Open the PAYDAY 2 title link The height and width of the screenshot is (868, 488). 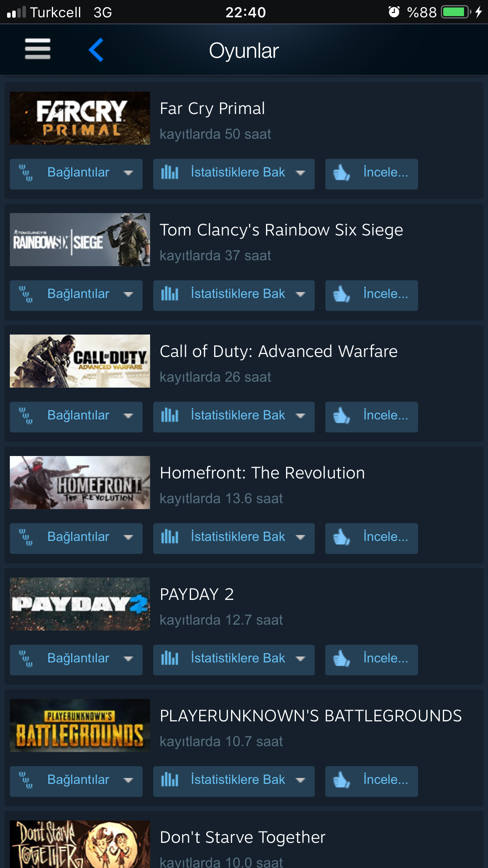click(197, 594)
